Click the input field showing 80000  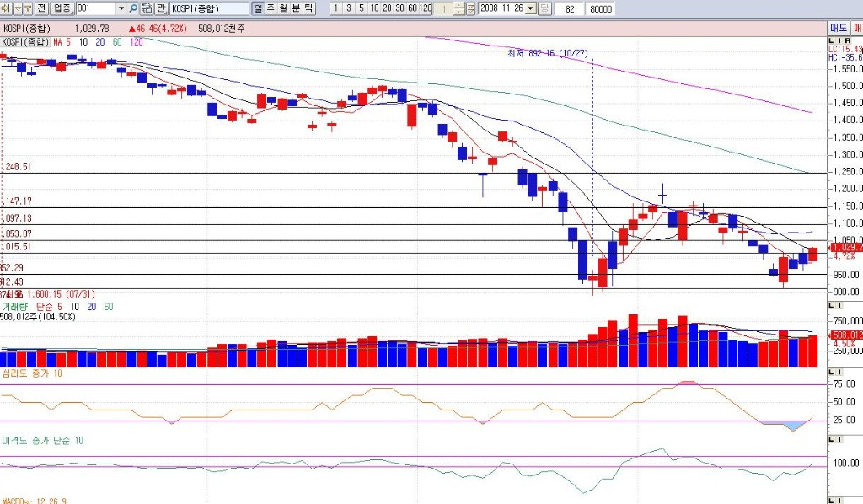tap(601, 8)
